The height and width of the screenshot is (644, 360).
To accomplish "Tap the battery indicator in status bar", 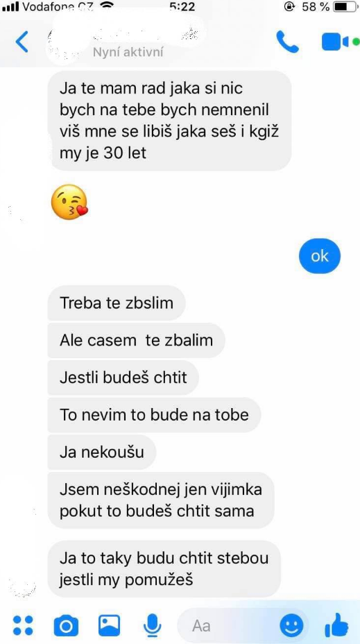I will (345, 6).
